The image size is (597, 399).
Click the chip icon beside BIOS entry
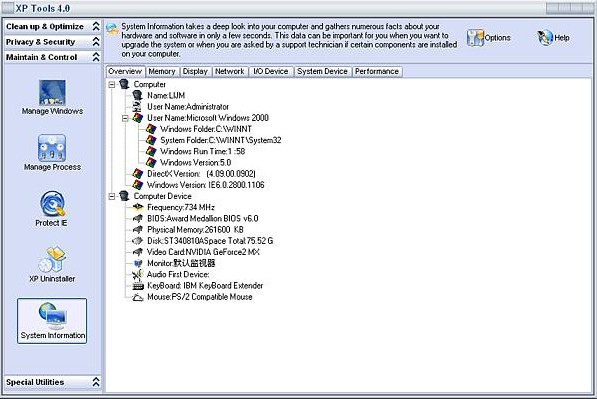point(137,219)
